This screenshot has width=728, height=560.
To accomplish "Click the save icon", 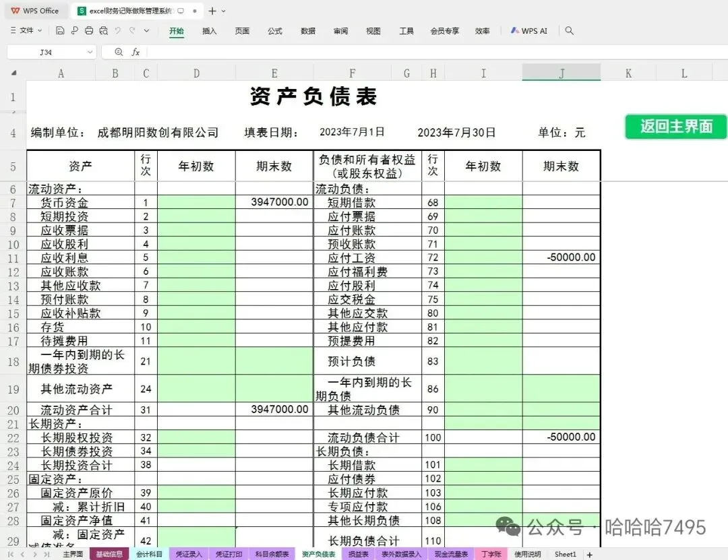I will tap(60, 30).
